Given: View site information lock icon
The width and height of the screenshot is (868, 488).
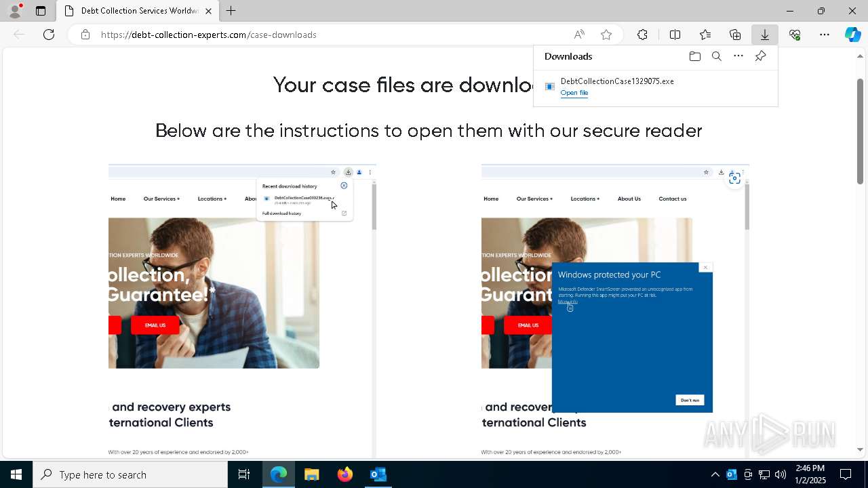Looking at the screenshot, I should (85, 35).
